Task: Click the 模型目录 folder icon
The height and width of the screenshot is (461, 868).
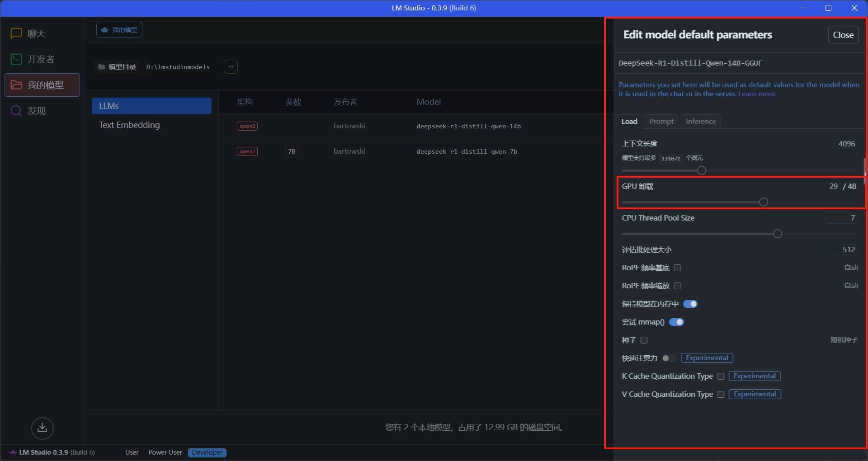Action: tap(102, 67)
